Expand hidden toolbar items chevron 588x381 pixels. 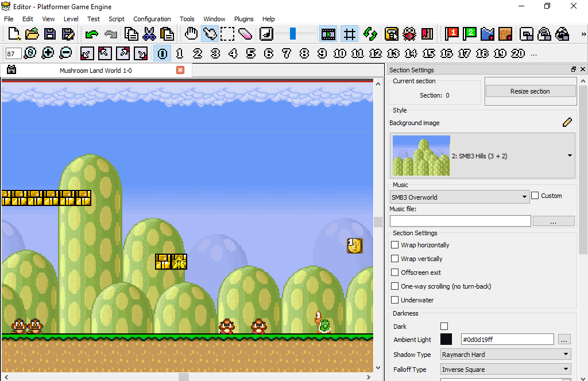coord(583,34)
